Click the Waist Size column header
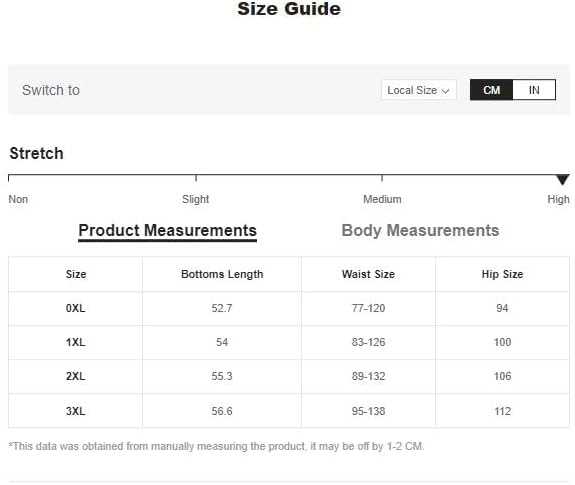This screenshot has width=575, height=485. 368,274
